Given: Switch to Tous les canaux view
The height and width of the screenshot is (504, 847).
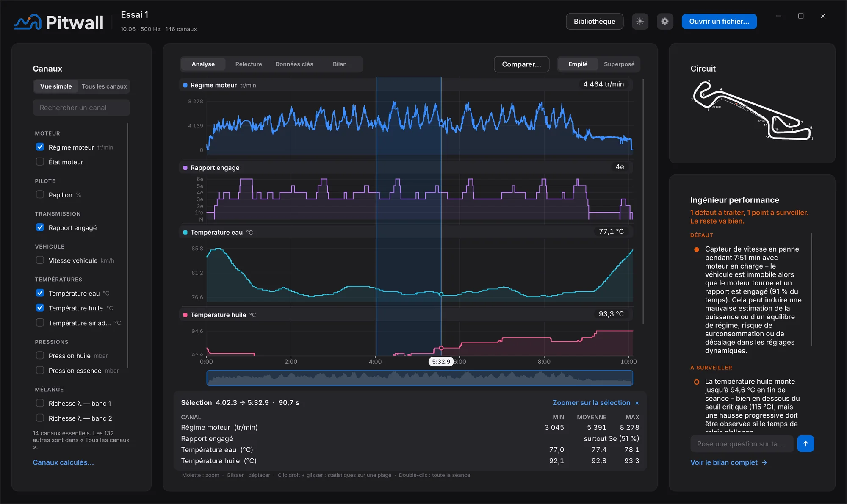Looking at the screenshot, I should (x=104, y=86).
